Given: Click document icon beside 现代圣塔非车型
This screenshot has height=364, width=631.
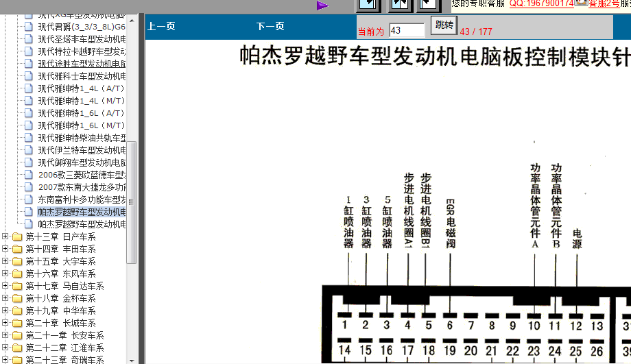Looking at the screenshot, I should [x=29, y=39].
